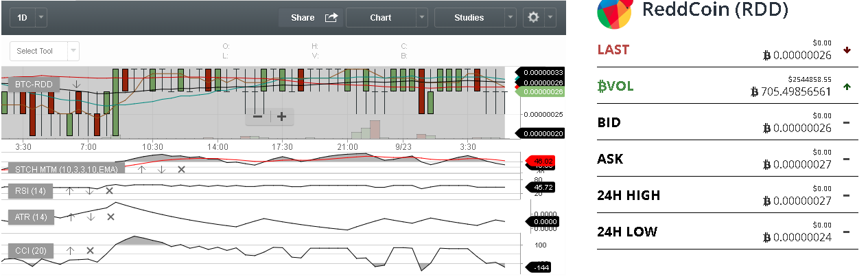Remove the ATR (14) study
The image size is (868, 277).
(x=110, y=217)
